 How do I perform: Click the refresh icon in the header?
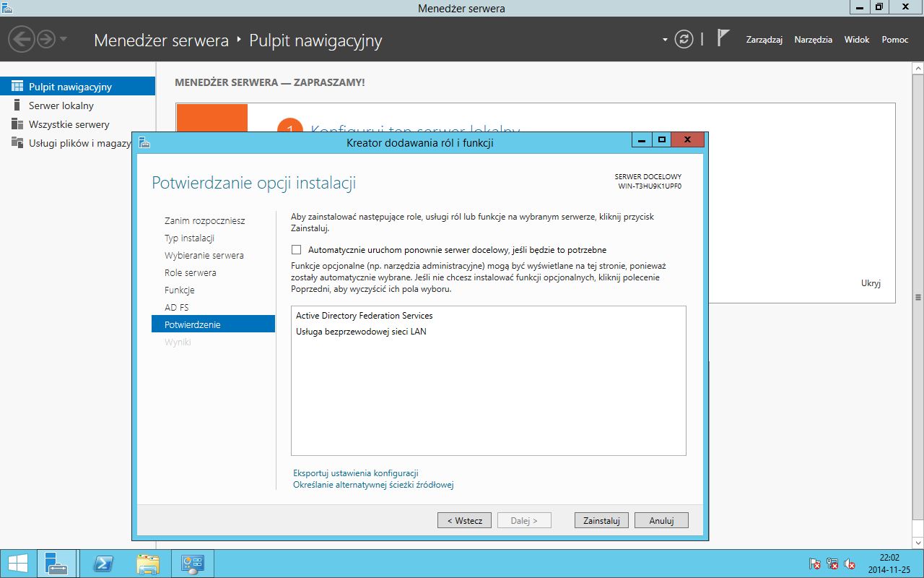[x=684, y=39]
